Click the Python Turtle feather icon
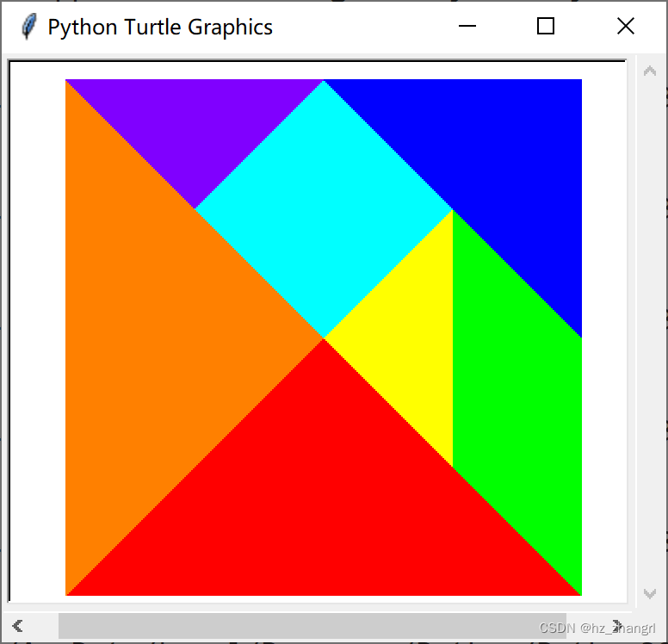Screen dimensions: 668x644 point(29,27)
